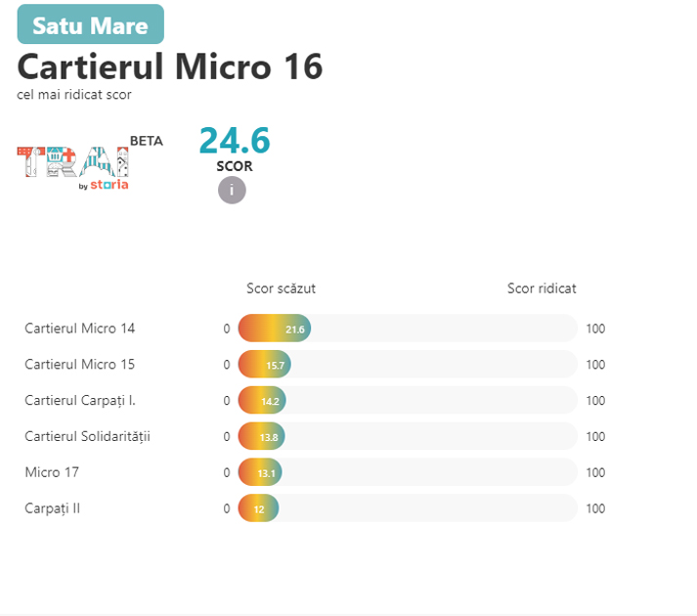Click the Scor scăzut column header
The width and height of the screenshot is (697, 616).
point(281,288)
